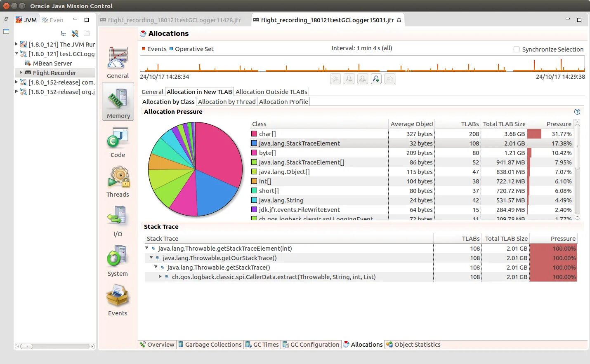This screenshot has height=364, width=590.
Task: Open the Events tab group icon
Action: (118, 300)
